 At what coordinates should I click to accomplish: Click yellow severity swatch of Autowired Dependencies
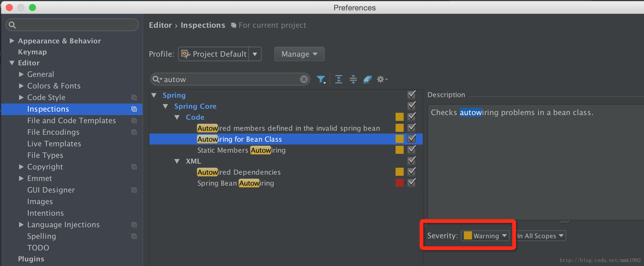(399, 172)
